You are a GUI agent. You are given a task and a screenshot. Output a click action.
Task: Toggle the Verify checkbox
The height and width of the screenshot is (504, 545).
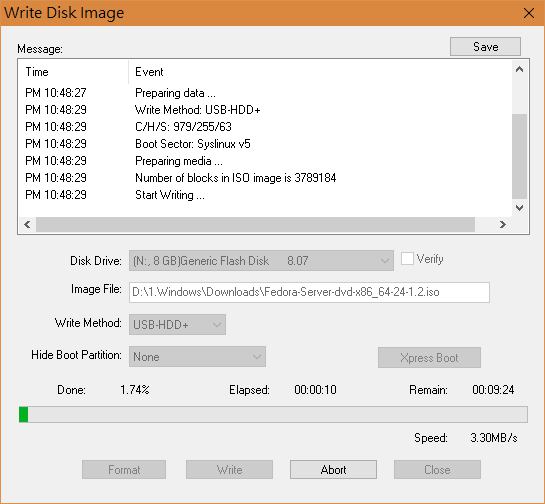pyautogui.click(x=407, y=259)
